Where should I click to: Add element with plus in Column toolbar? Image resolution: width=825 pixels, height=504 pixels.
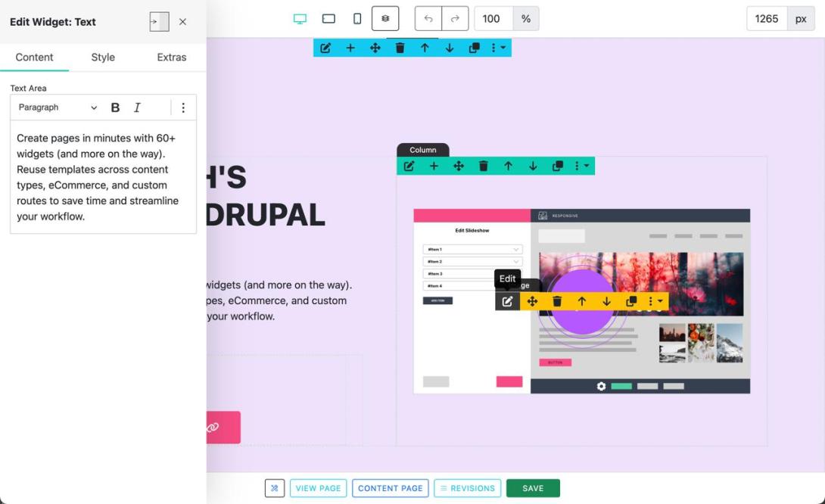tap(434, 166)
